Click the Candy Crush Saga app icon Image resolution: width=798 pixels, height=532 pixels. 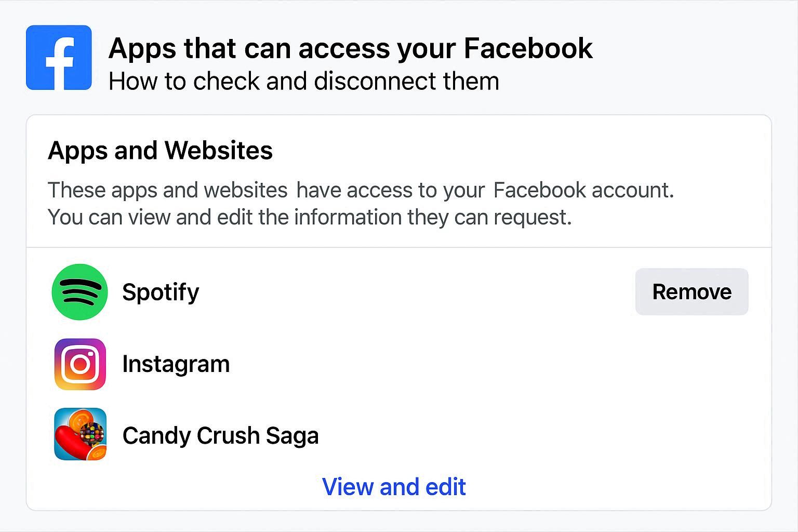pyautogui.click(x=80, y=434)
